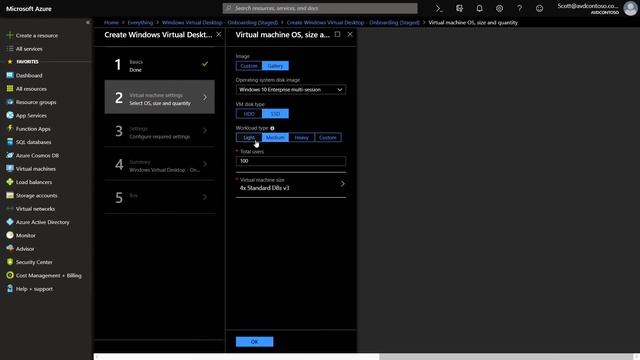Close the Create Windows Virtual Desktop blade
Viewport: 640px width, 360px height.
click(x=219, y=34)
